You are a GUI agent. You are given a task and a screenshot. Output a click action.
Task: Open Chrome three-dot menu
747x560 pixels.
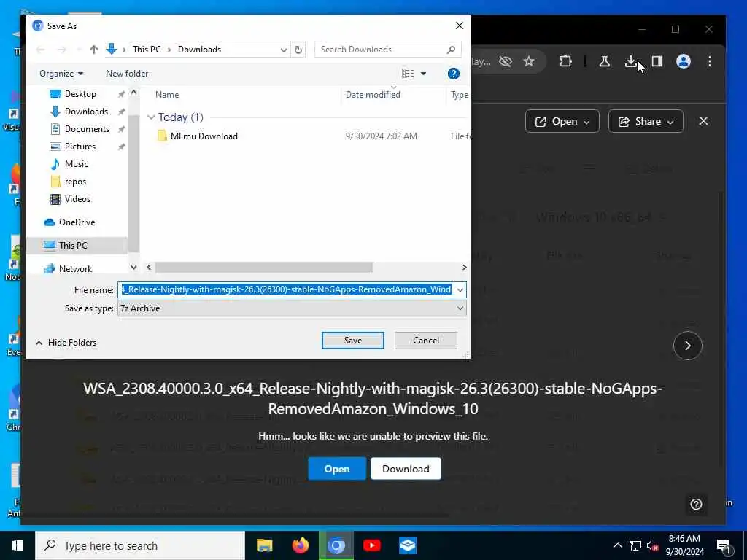(x=709, y=61)
